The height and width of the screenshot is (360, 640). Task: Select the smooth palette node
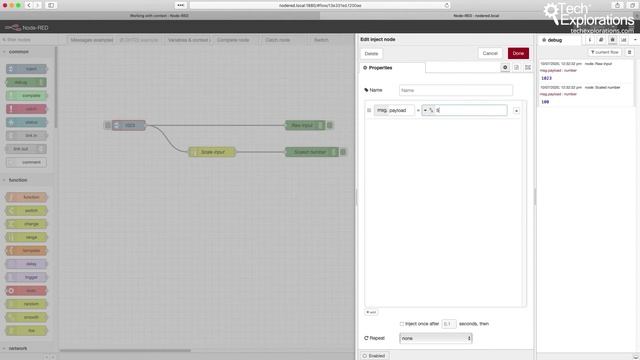click(x=27, y=317)
